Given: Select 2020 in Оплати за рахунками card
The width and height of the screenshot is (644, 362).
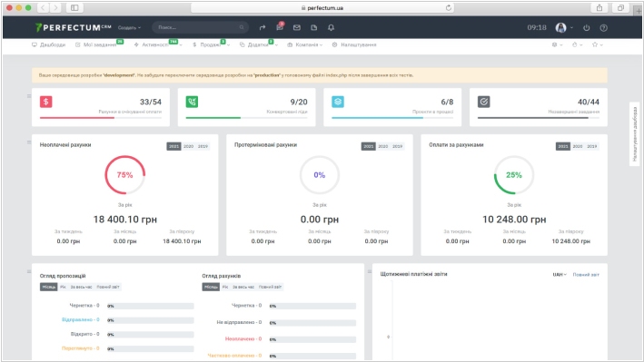Looking at the screenshot, I should click(x=578, y=146).
